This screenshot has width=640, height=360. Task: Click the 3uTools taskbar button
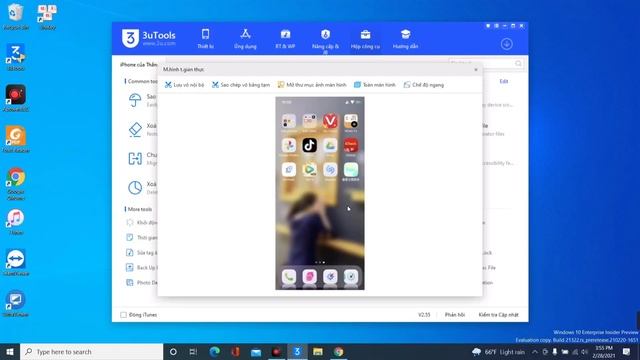coord(297,352)
